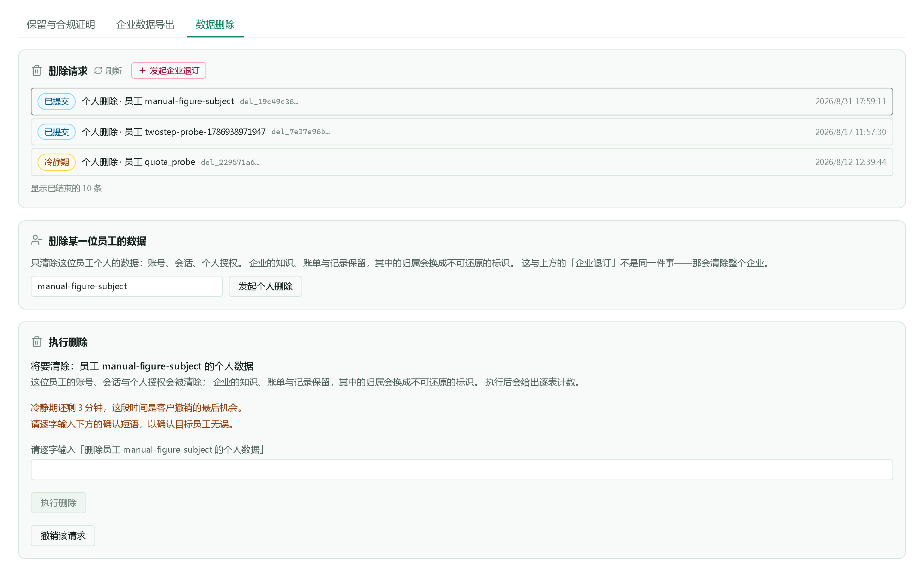Image resolution: width=924 pixels, height=568 pixels.
Task: Click timestamp 2026/8/17 11:57:30
Action: (x=850, y=132)
